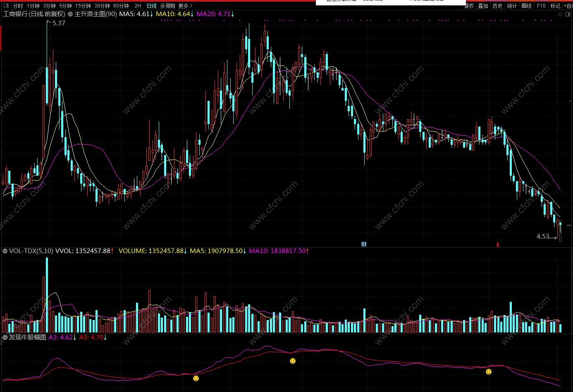The height and width of the screenshot is (392, 573).
Task: Select the 日线 daily period
Action: click(152, 6)
